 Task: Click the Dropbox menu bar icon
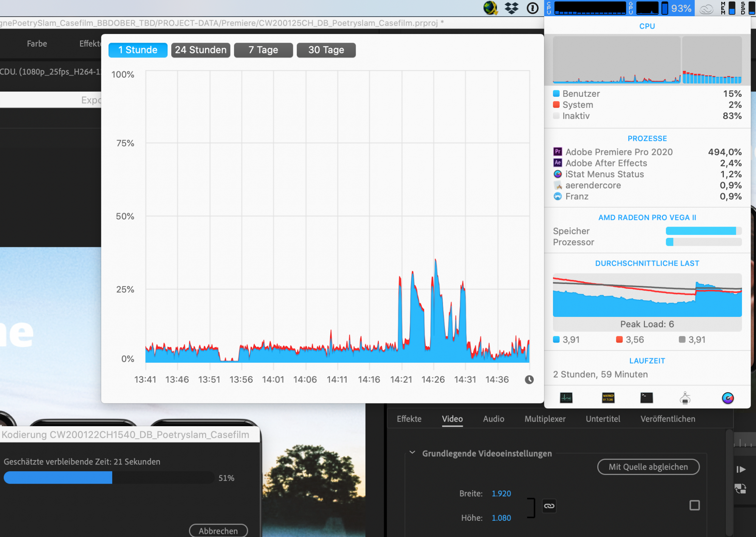tap(511, 8)
